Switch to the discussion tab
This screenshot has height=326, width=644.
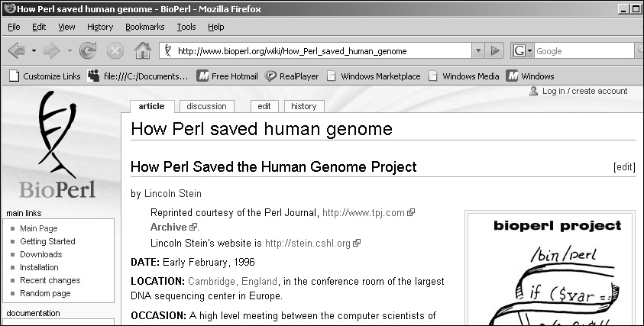coord(206,106)
